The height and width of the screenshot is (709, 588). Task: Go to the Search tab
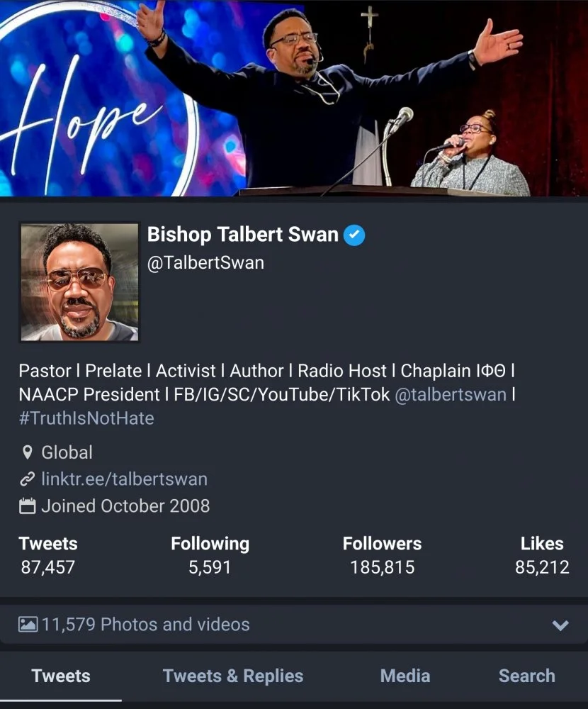tap(527, 676)
